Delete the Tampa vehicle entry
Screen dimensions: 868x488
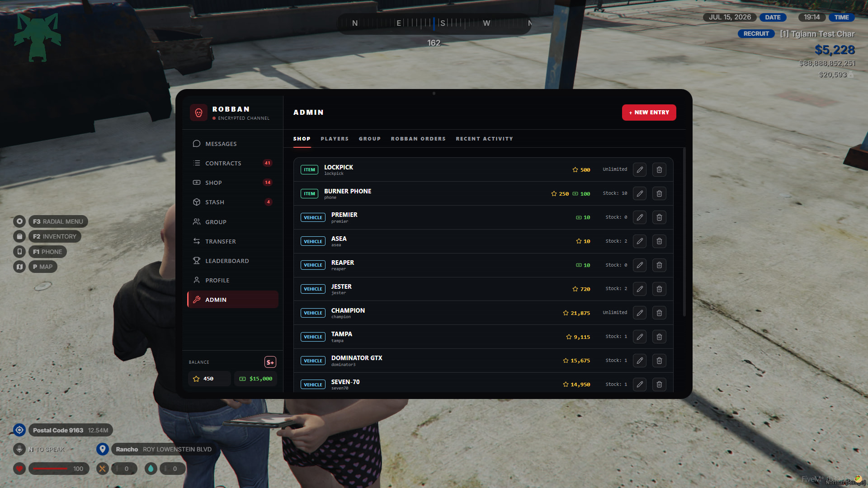click(x=659, y=337)
